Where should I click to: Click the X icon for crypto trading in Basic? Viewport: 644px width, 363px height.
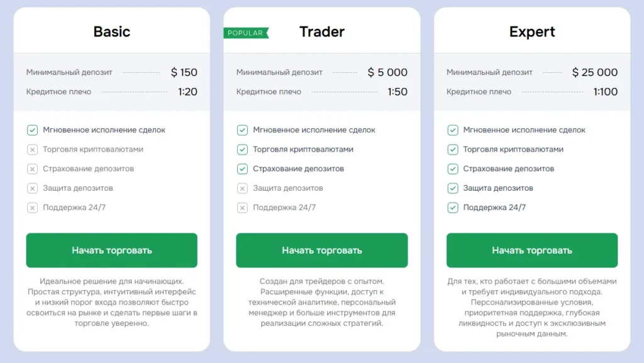point(32,150)
